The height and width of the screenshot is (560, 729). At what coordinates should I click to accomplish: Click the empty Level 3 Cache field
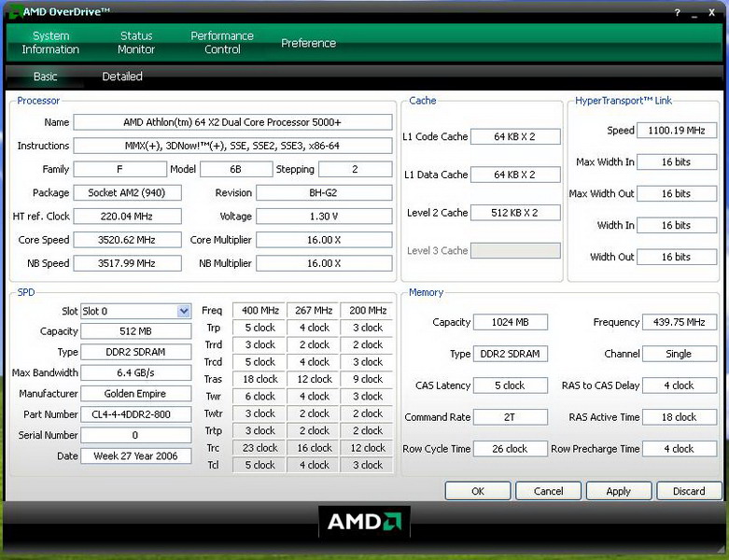[515, 250]
